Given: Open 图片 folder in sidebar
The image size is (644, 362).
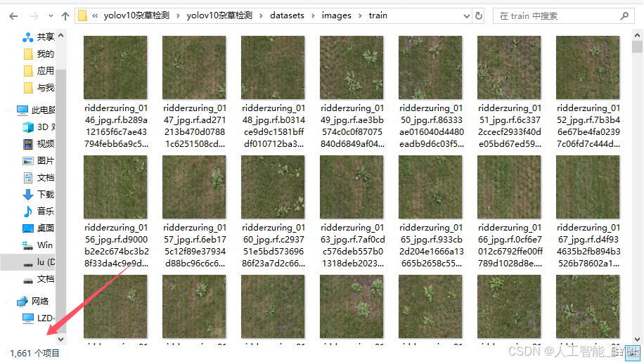Looking at the screenshot, I should [x=38, y=160].
